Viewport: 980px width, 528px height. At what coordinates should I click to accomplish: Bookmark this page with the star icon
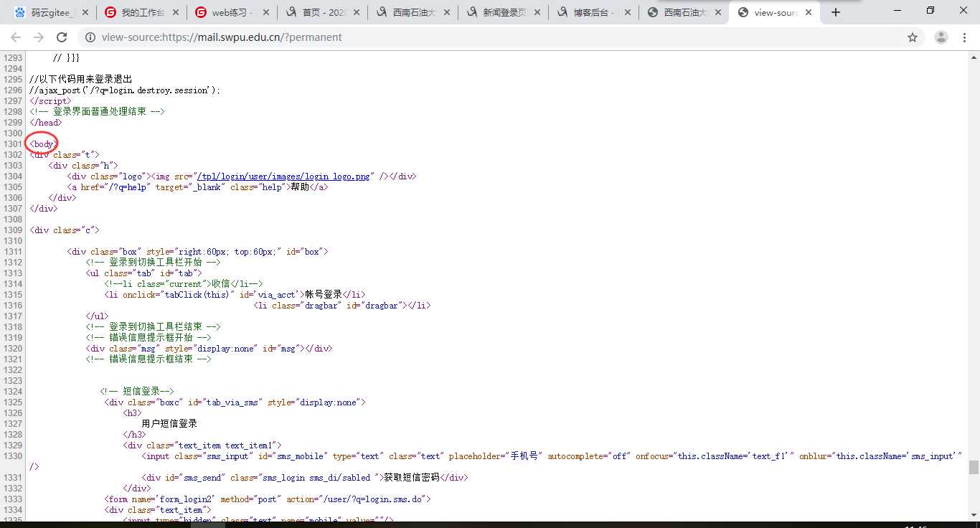point(913,37)
